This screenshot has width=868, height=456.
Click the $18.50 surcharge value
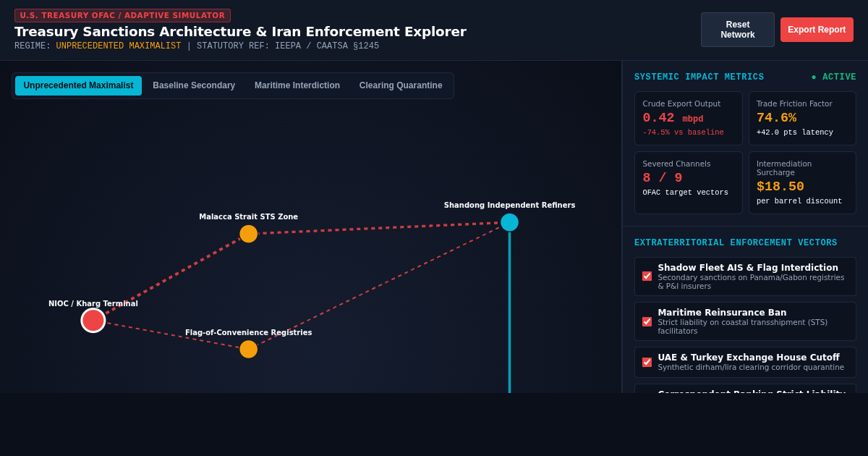780,187
